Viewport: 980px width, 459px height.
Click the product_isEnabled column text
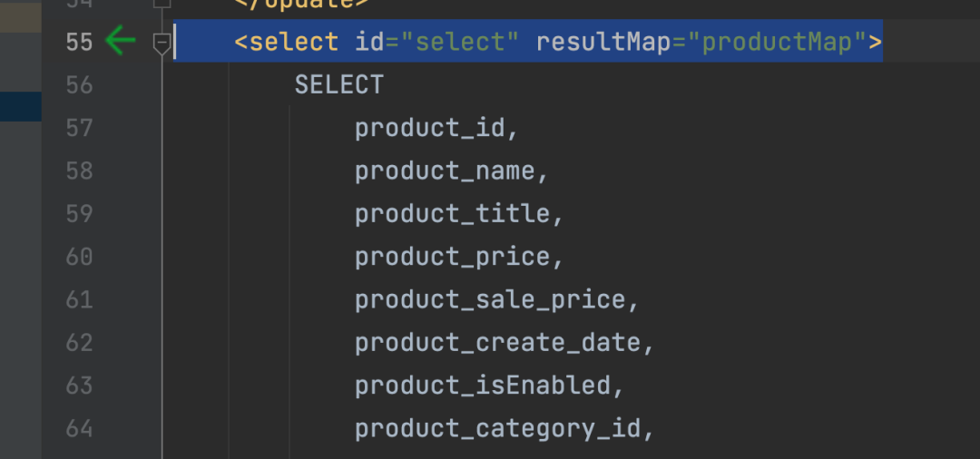[x=482, y=386]
